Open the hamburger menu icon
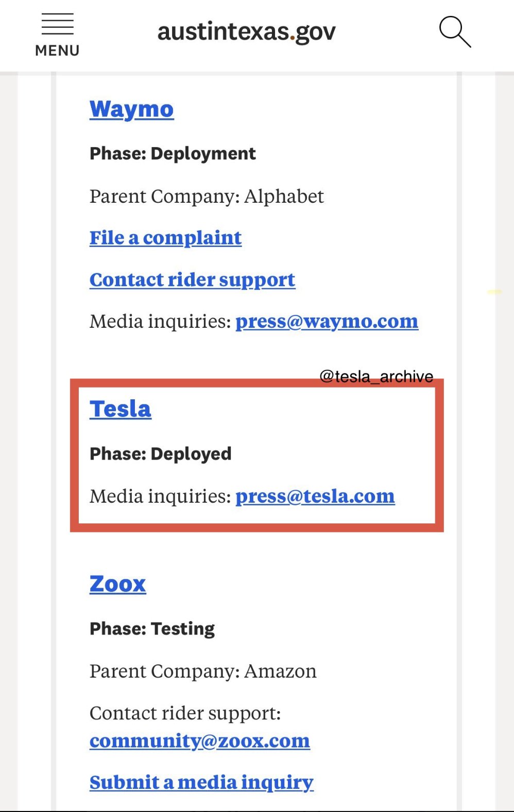 pos(57,24)
